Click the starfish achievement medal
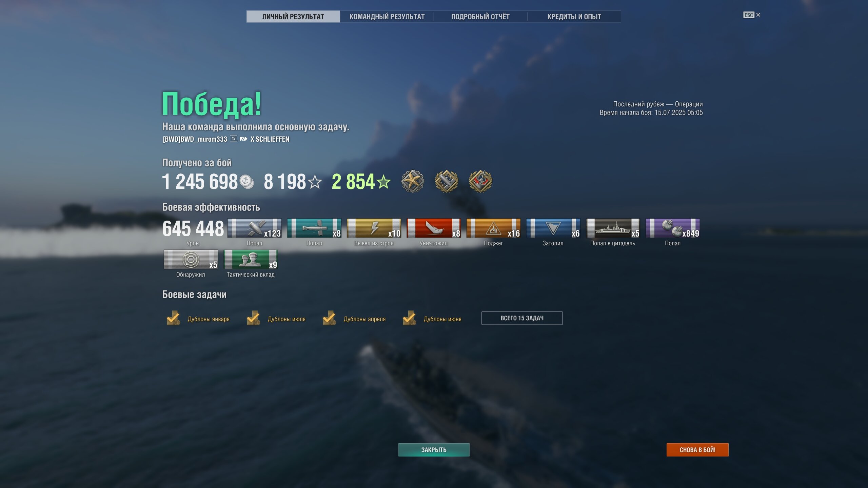 [413, 181]
